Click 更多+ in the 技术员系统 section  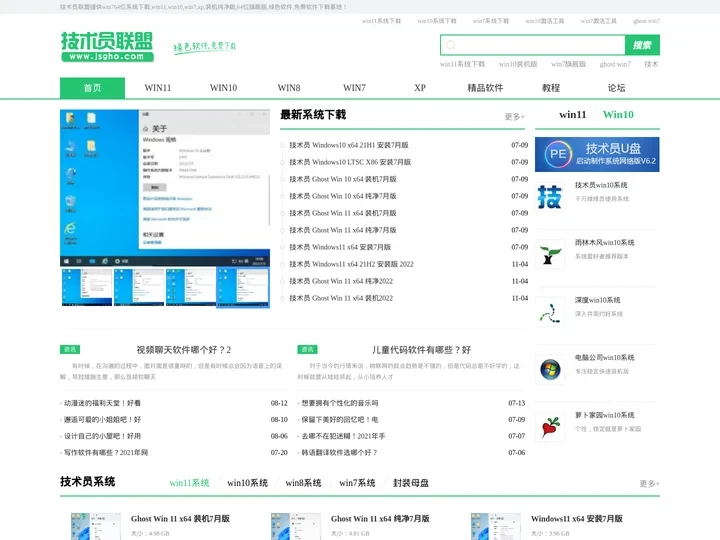click(x=649, y=484)
